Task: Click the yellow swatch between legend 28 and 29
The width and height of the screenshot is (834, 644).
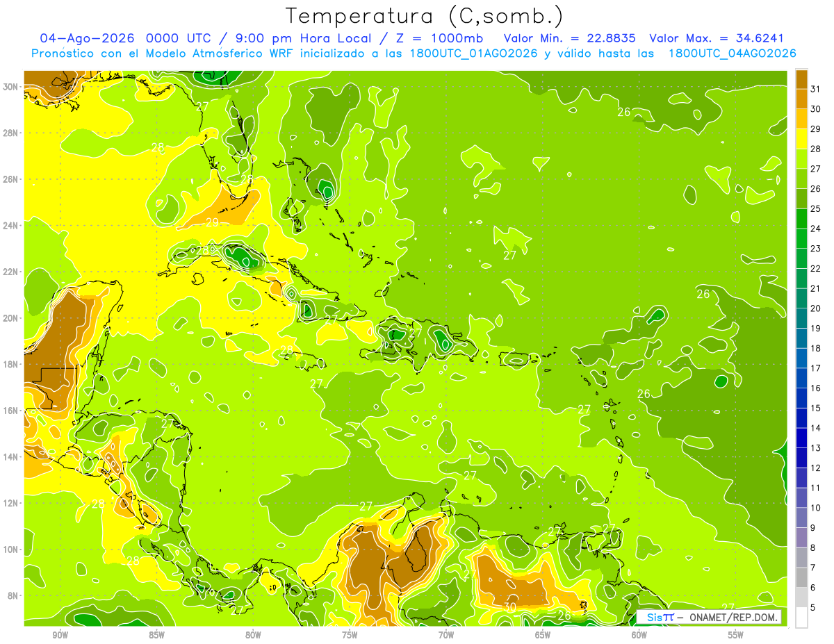Action: coord(801,138)
